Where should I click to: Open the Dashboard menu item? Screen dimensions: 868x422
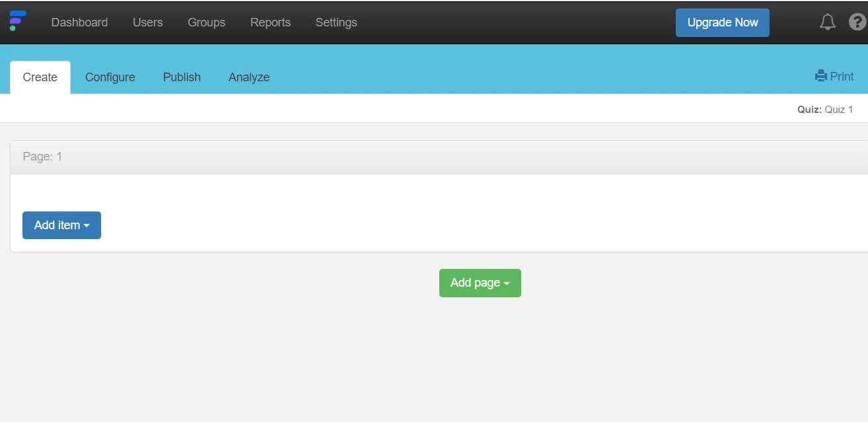coord(79,22)
